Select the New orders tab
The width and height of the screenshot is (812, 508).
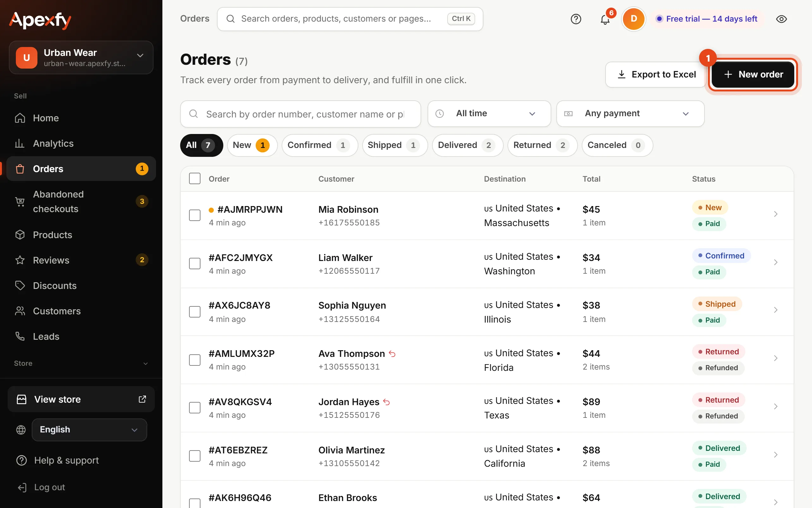point(252,145)
